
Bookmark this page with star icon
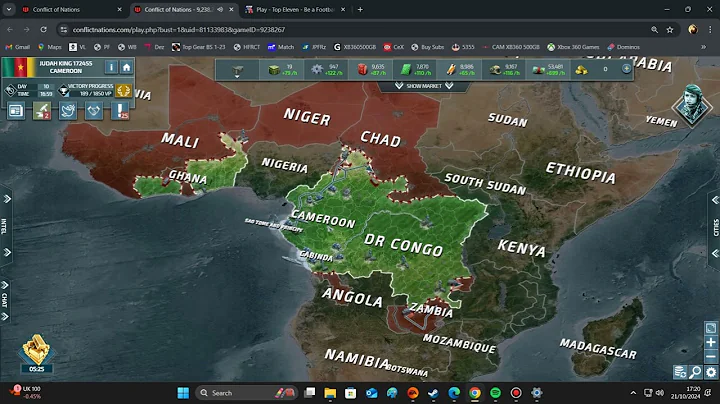pos(669,29)
